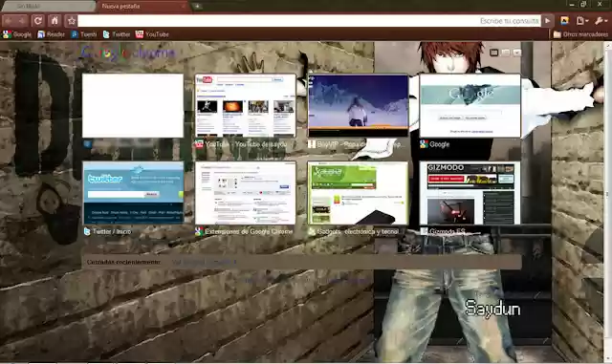The height and width of the screenshot is (364, 612).
Task: Open the home page via house icon
Action: coord(55,21)
